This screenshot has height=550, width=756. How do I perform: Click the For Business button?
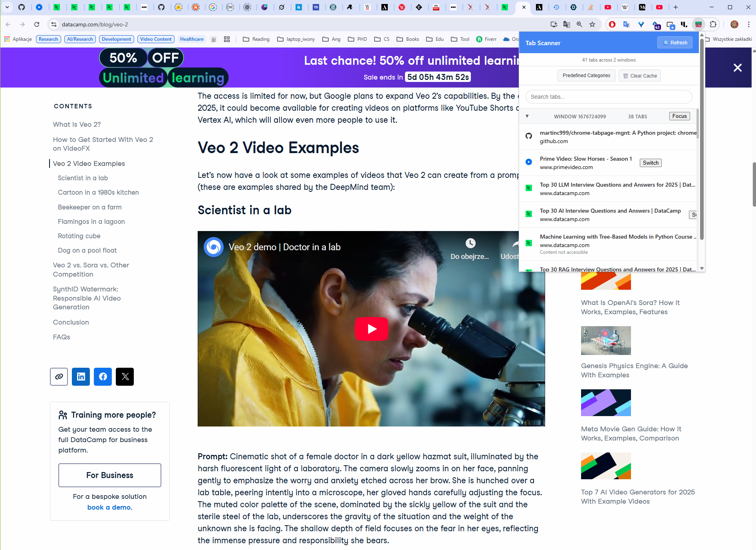110,475
